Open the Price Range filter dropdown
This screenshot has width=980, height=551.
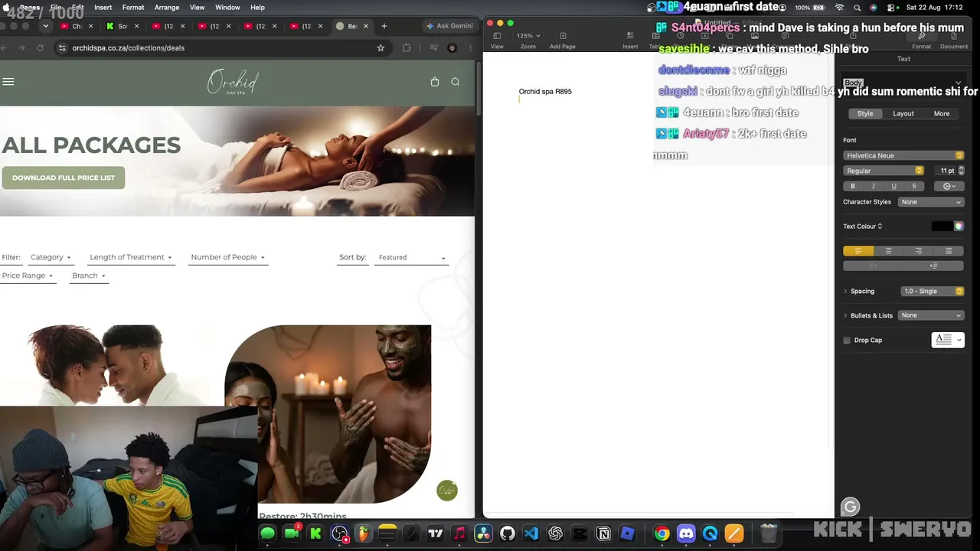tap(28, 275)
